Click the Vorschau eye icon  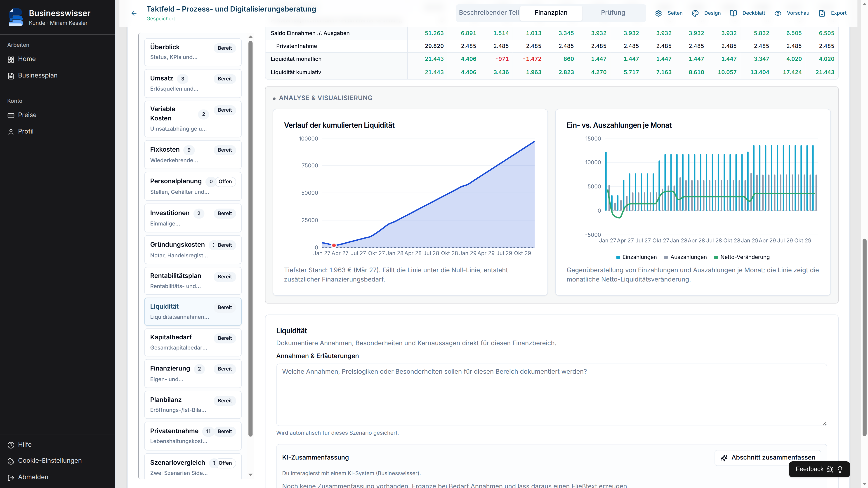(778, 13)
